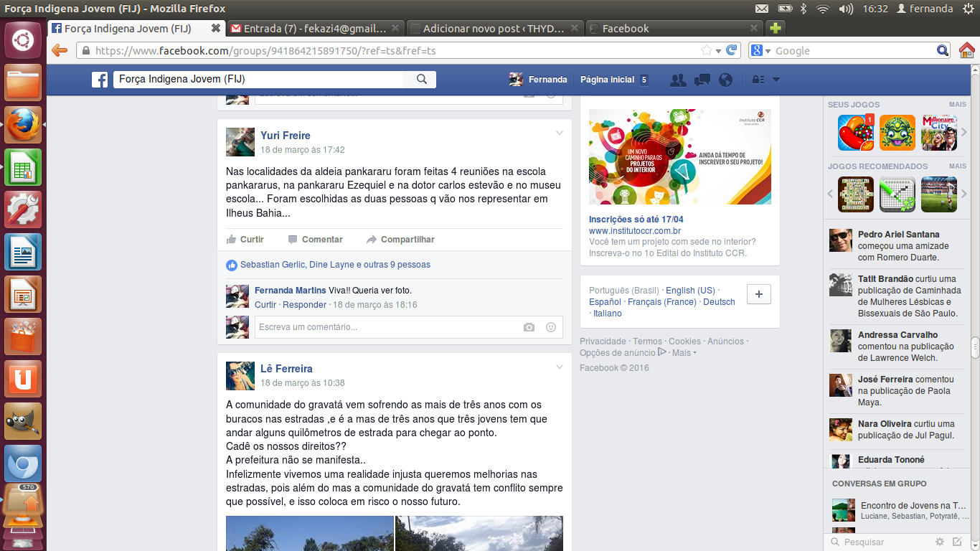Reload page with refresh icon
Image resolution: width=980 pixels, height=551 pixels.
(x=731, y=50)
